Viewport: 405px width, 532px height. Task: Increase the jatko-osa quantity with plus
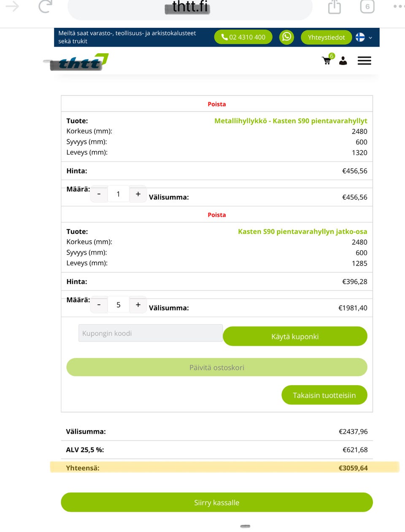click(x=138, y=304)
